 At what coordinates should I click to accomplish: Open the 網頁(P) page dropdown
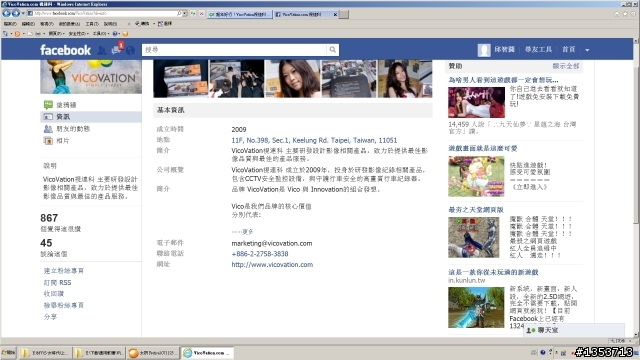[x=57, y=33]
